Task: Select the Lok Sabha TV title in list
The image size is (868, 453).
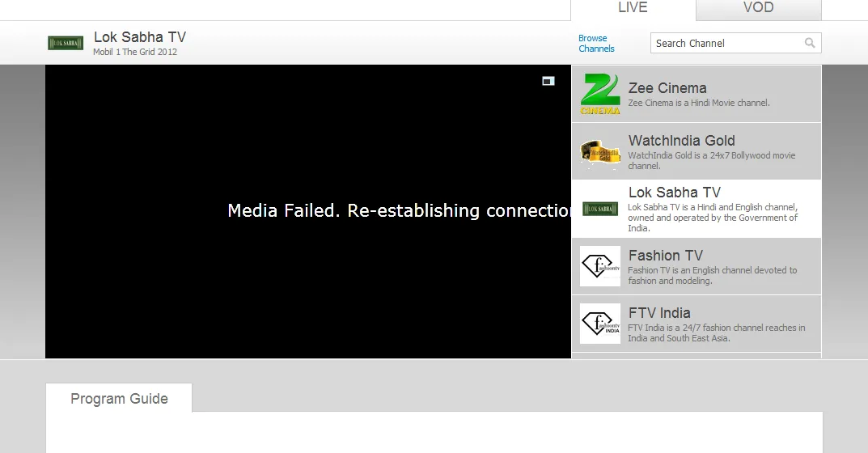Action: 674,193
